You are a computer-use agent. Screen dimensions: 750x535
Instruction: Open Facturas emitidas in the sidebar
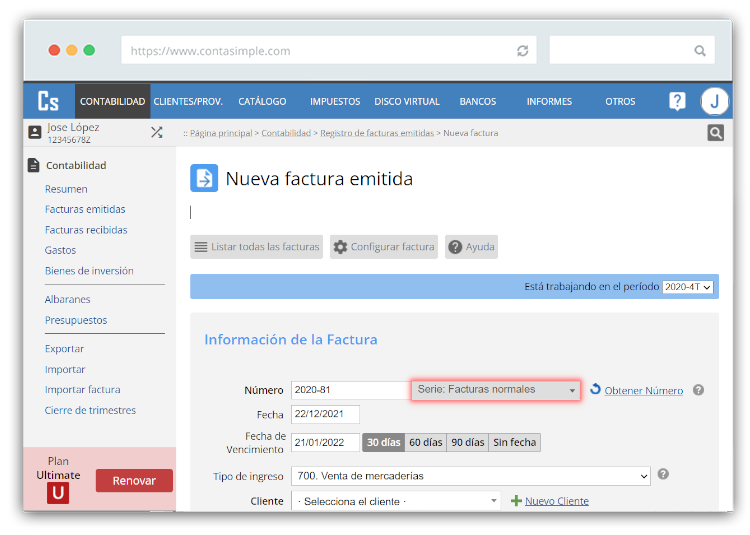pyautogui.click(x=85, y=209)
